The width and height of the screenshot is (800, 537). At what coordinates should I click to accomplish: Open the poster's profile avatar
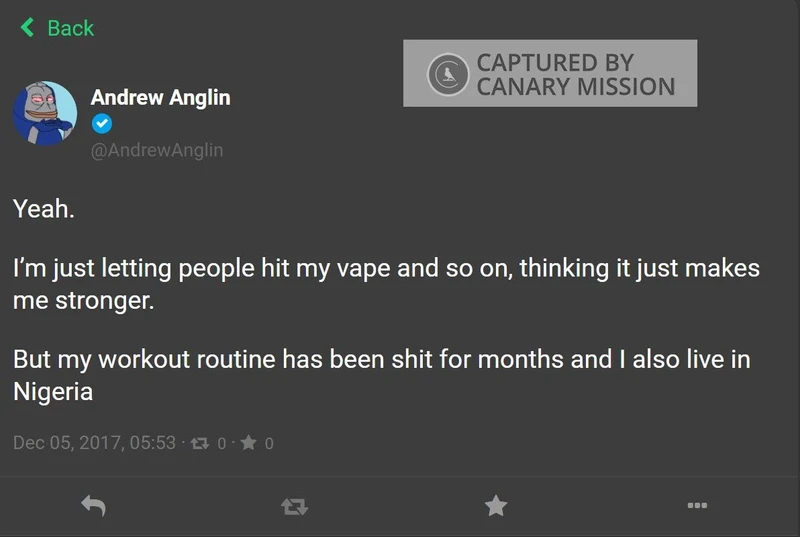pyautogui.click(x=45, y=113)
